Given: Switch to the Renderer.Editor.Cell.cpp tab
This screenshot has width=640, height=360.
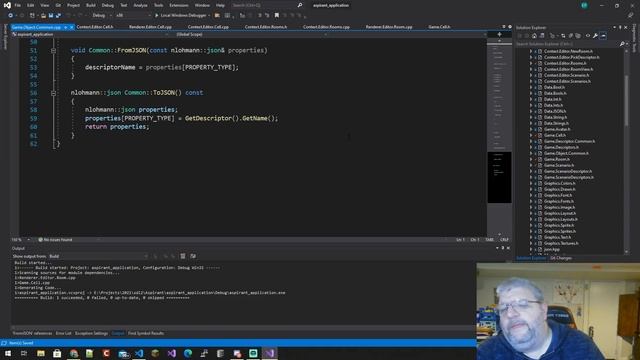Looking at the screenshot, I should 150,27.
